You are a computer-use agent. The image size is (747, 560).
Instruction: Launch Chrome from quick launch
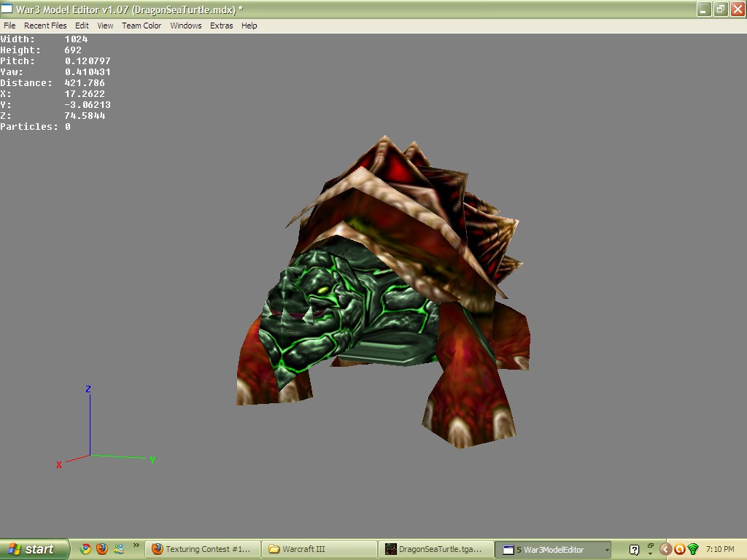[85, 549]
